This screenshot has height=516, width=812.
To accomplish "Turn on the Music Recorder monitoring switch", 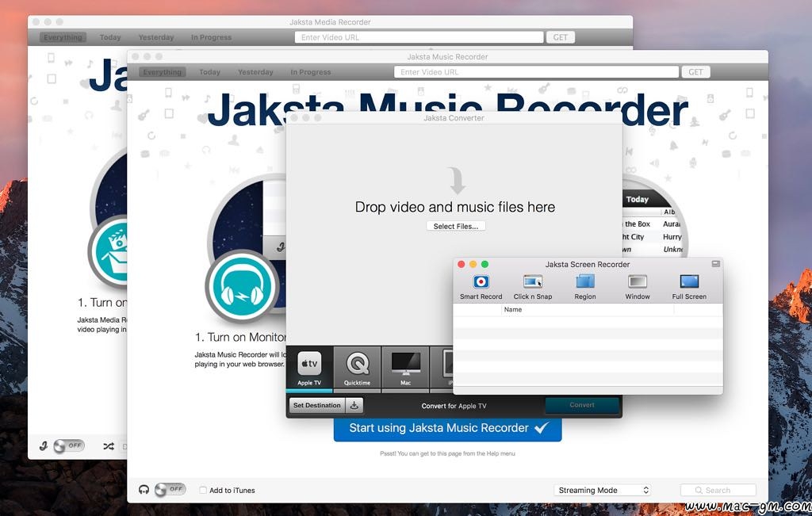I will (x=170, y=489).
